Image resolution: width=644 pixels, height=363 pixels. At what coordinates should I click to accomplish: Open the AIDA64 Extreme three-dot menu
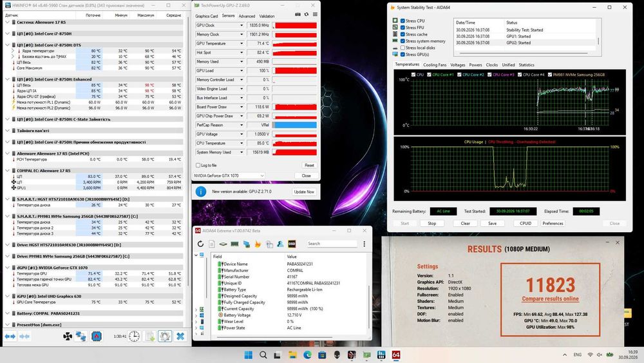tap(365, 244)
